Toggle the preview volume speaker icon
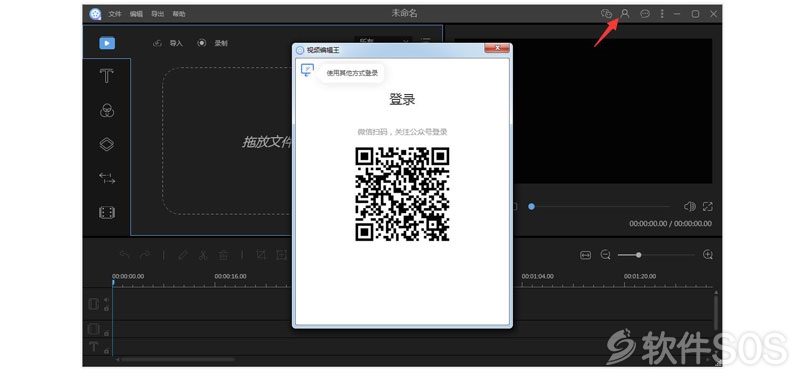The height and width of the screenshot is (374, 800). coord(689,207)
